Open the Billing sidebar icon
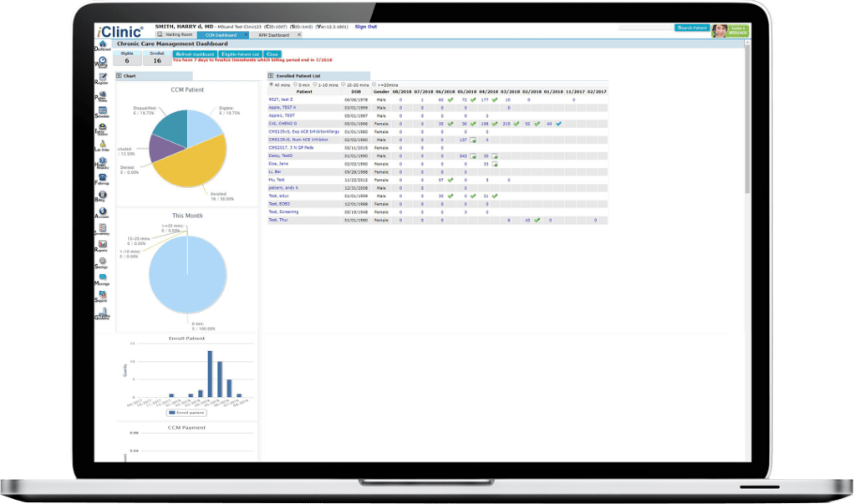 (101, 195)
